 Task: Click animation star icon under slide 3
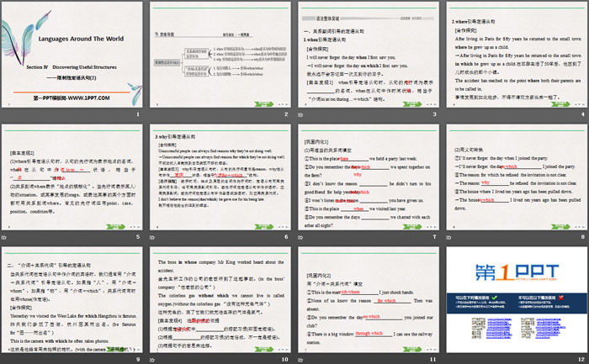pos(300,114)
